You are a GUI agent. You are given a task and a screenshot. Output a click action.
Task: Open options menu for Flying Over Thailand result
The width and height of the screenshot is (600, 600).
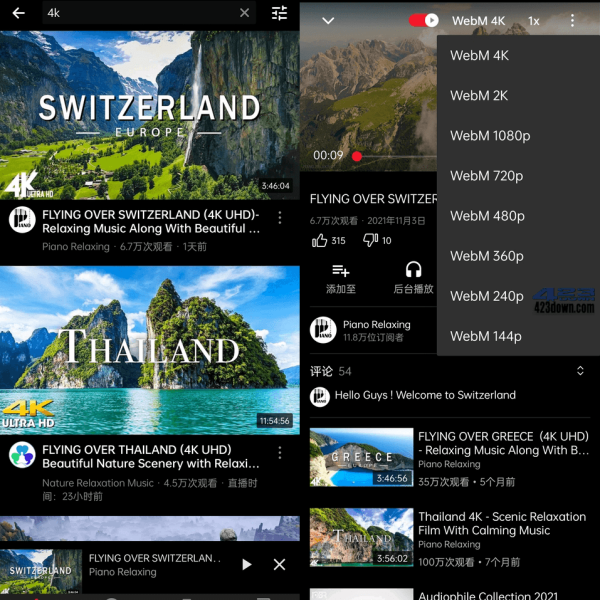pos(280,453)
